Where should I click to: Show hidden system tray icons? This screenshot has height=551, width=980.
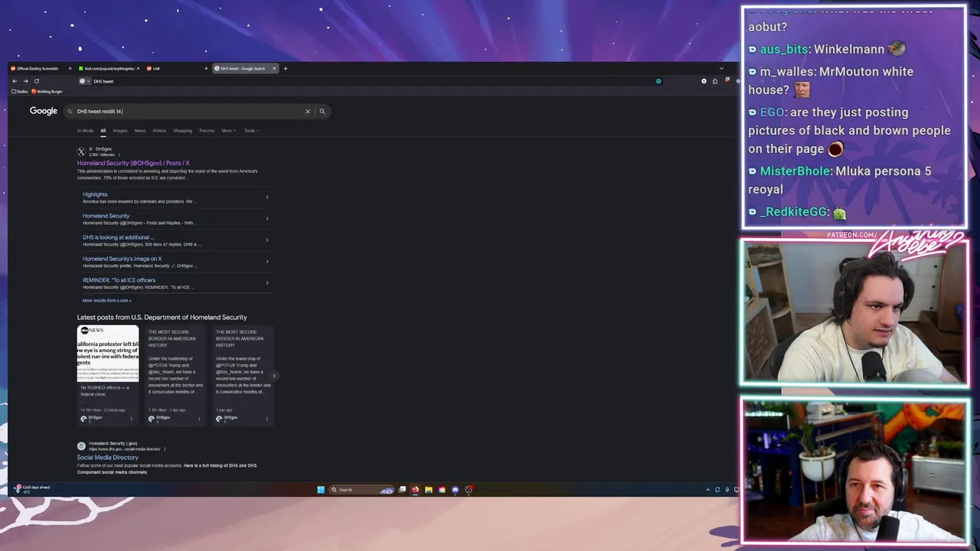pyautogui.click(x=707, y=490)
